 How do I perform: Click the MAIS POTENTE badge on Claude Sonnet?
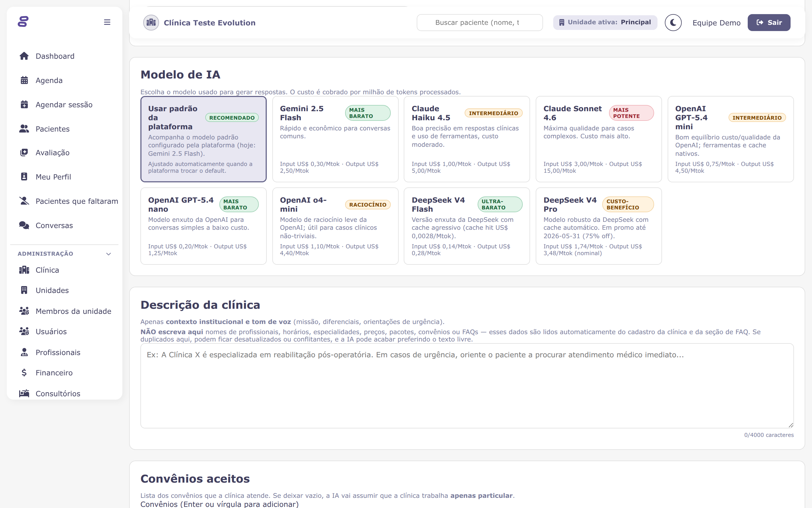(x=631, y=113)
